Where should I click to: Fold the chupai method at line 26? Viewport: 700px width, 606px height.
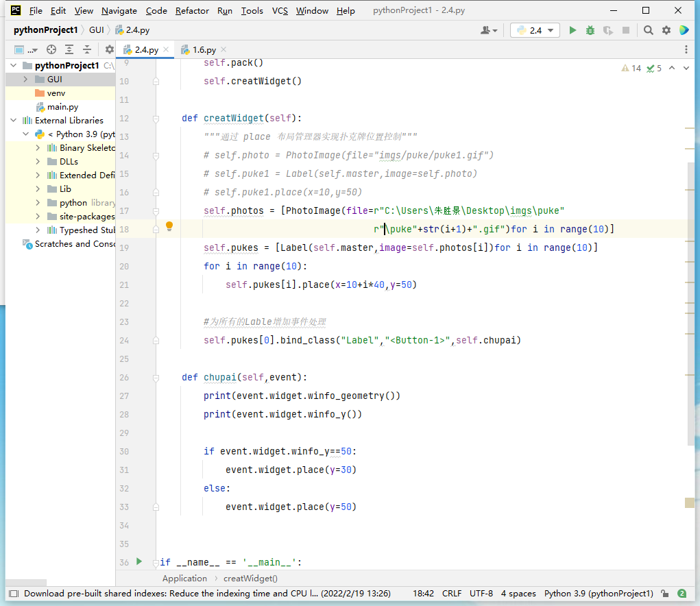[156, 378]
